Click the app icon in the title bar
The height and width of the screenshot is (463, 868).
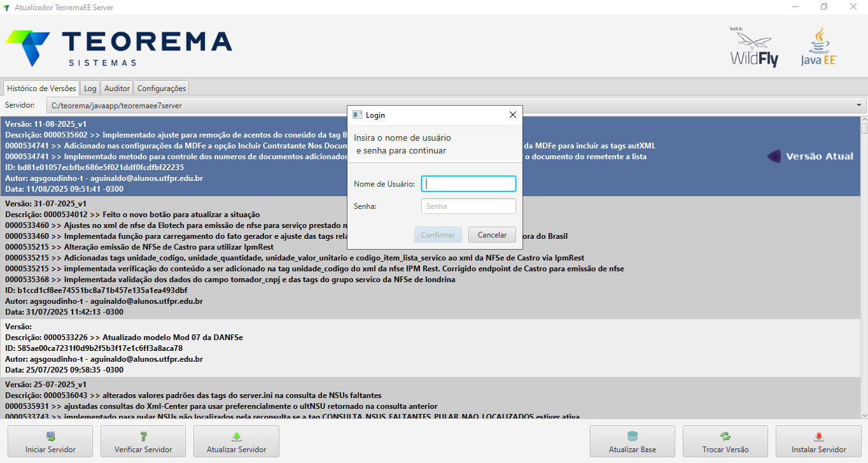click(x=6, y=7)
